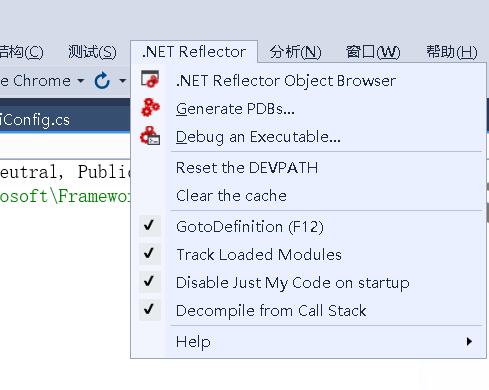Open the Chrome browser dropdown arrow
489x390 pixels.
tap(80, 81)
